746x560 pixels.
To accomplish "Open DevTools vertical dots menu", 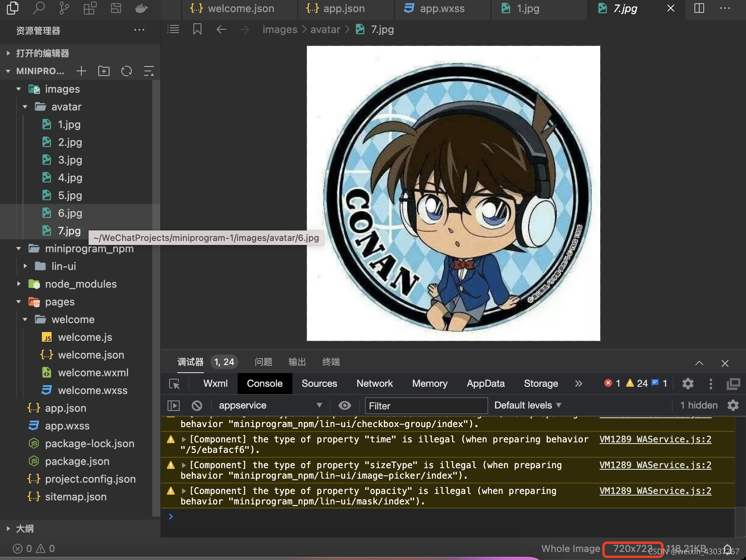I will point(711,384).
